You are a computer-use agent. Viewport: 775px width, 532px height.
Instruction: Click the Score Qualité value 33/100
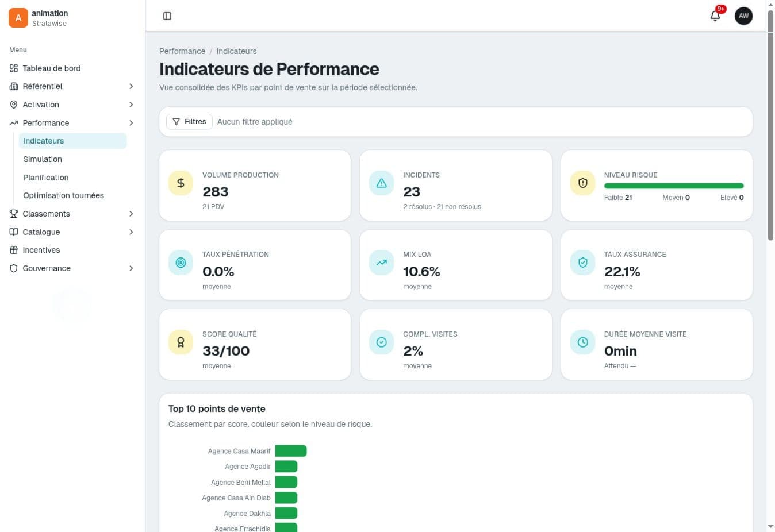[226, 351]
